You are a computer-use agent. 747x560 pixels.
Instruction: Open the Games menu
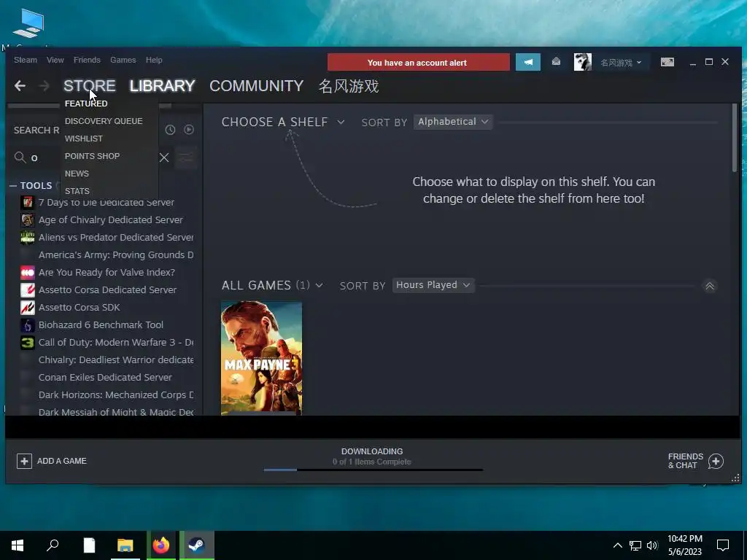coord(123,60)
